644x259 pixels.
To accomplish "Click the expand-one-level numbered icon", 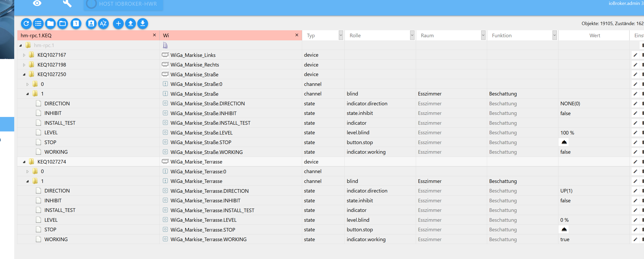I will 76,24.
